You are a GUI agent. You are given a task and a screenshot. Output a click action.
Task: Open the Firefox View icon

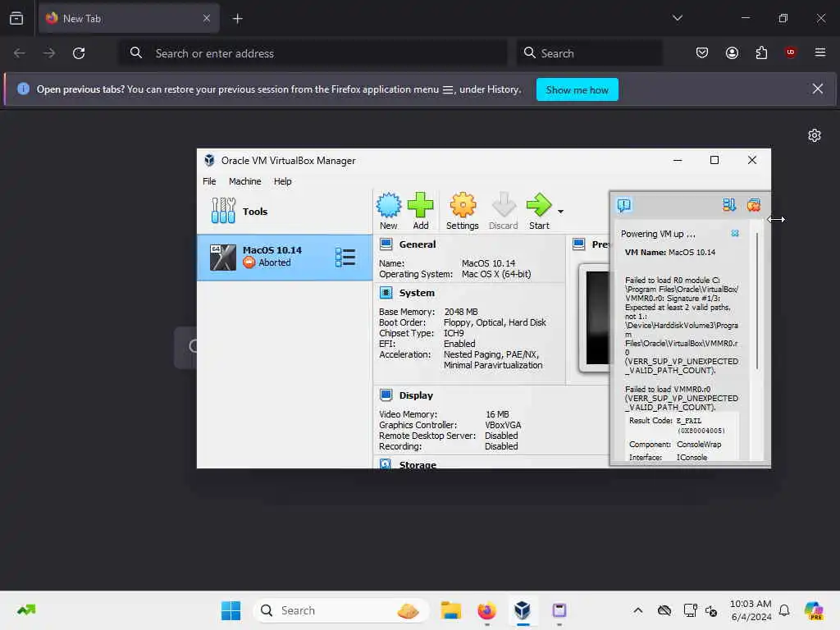[x=16, y=18]
